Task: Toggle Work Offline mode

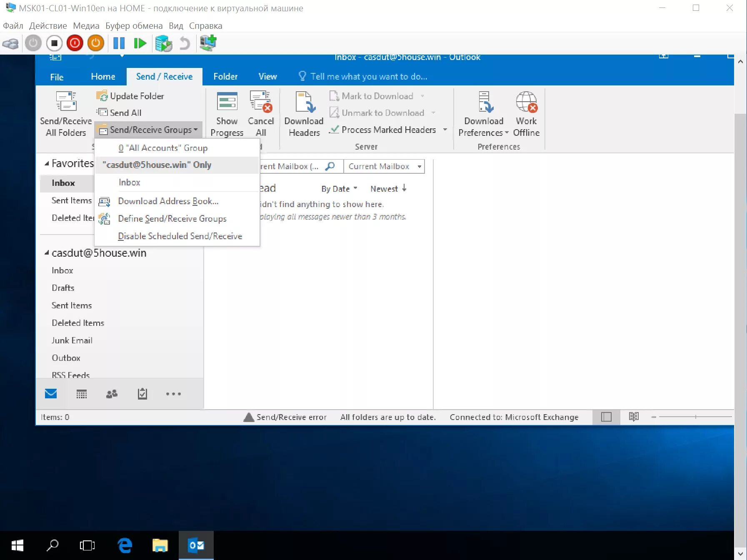Action: pos(526,113)
